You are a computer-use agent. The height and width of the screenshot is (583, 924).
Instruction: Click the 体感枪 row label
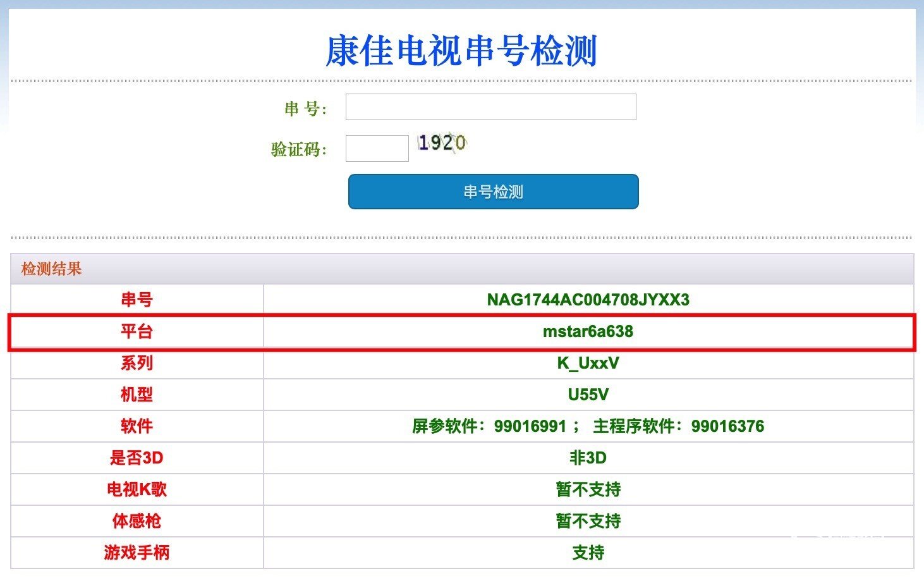pos(137,521)
